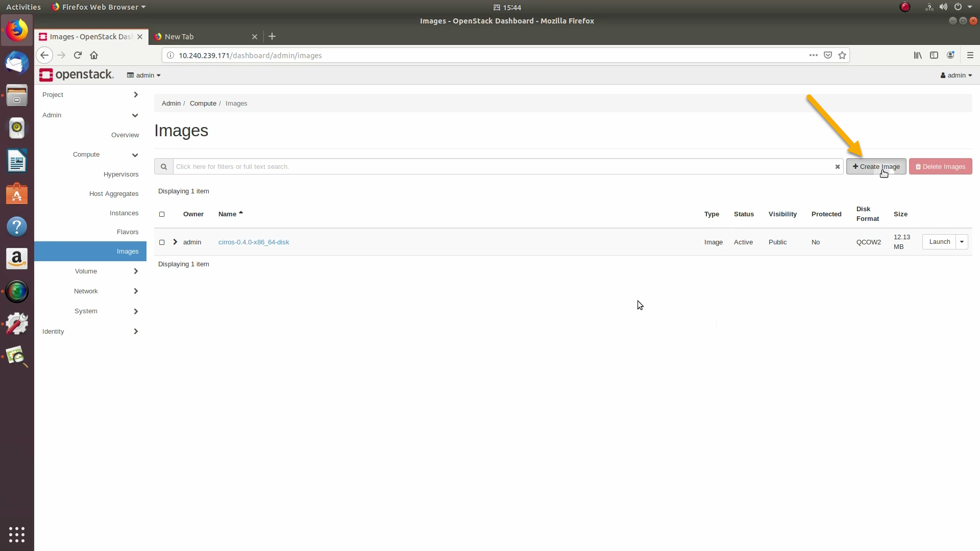Screen dimensions: 980x551
Task: Open the cirros-0.4.0-x86_64-disk link
Action: [254, 242]
